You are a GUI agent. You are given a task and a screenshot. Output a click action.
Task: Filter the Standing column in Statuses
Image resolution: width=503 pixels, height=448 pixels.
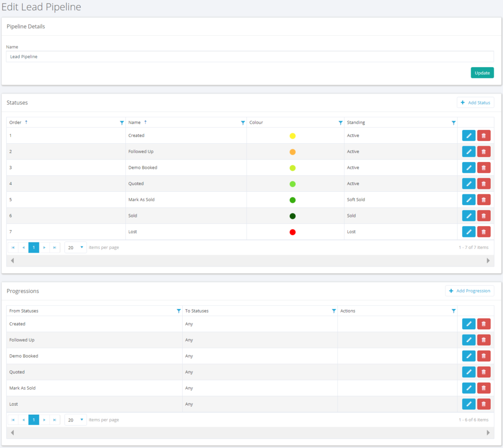[453, 123]
